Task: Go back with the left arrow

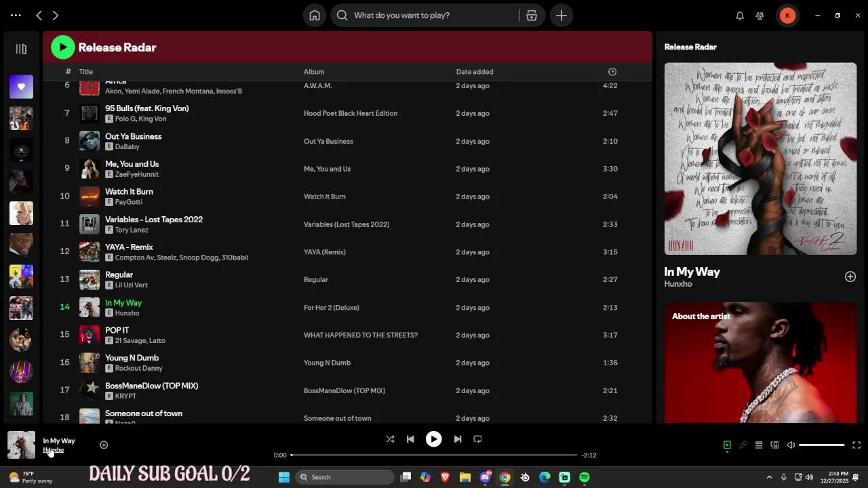Action: pos(39,16)
